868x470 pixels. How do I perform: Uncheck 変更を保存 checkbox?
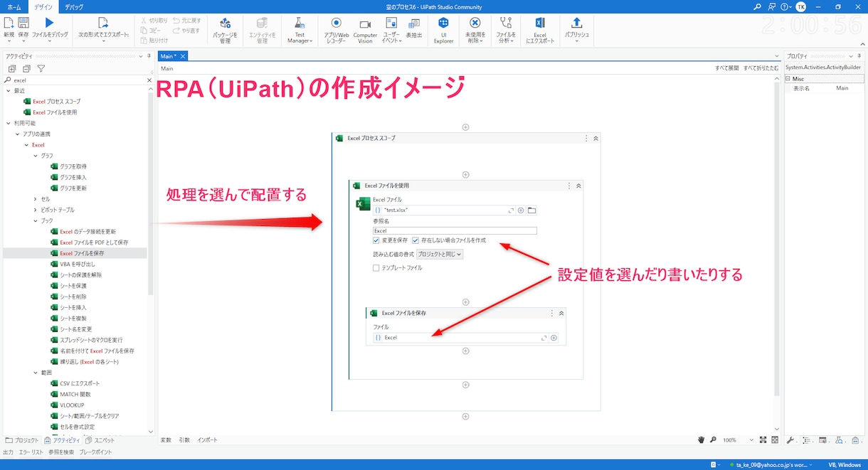[376, 240]
